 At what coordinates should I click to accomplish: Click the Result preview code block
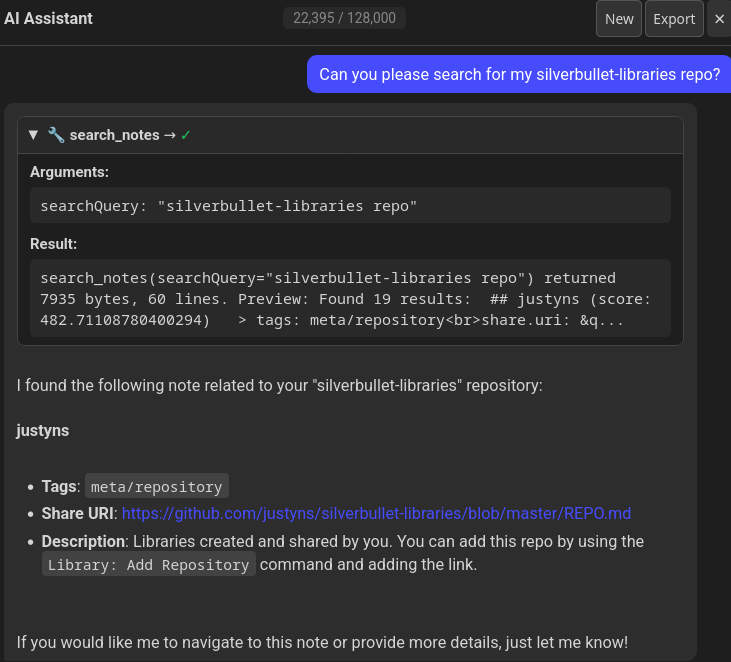pyautogui.click(x=350, y=298)
